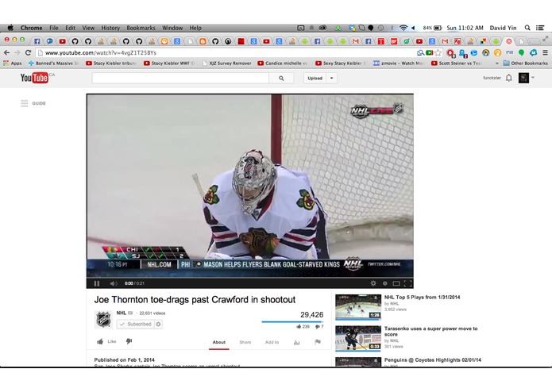Image resolution: width=552 pixels, height=392 pixels.
Task: Open the Other Bookmarks folder
Action: [x=526, y=63]
